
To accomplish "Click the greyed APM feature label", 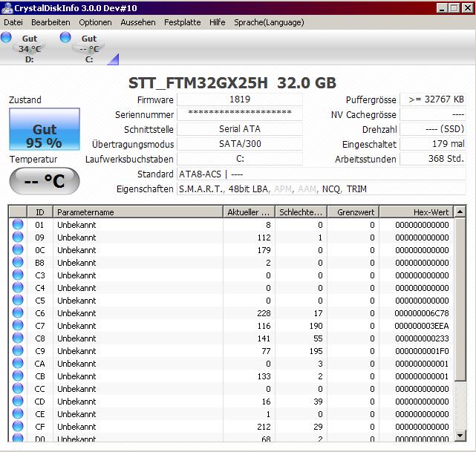I will (283, 189).
